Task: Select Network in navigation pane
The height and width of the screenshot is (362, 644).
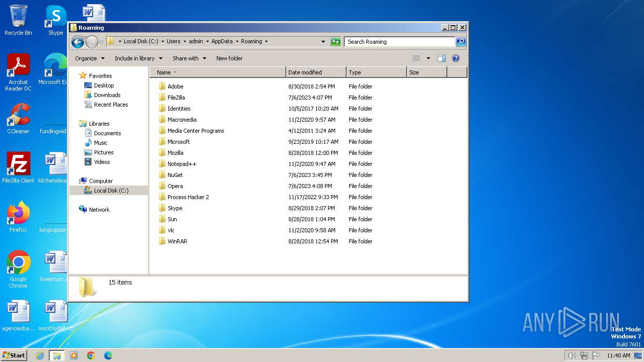Action: pyautogui.click(x=99, y=210)
